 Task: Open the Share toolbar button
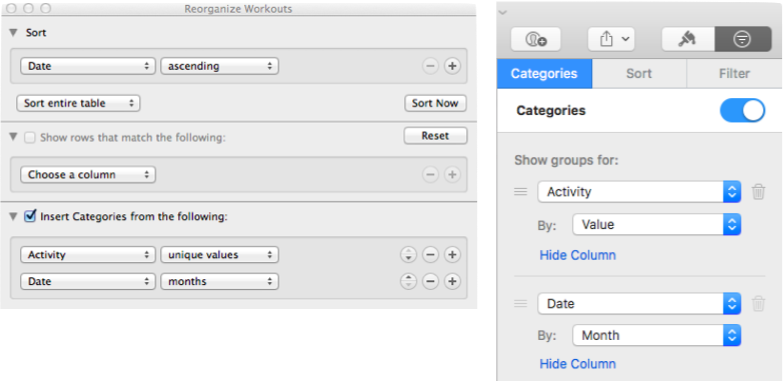(x=611, y=39)
